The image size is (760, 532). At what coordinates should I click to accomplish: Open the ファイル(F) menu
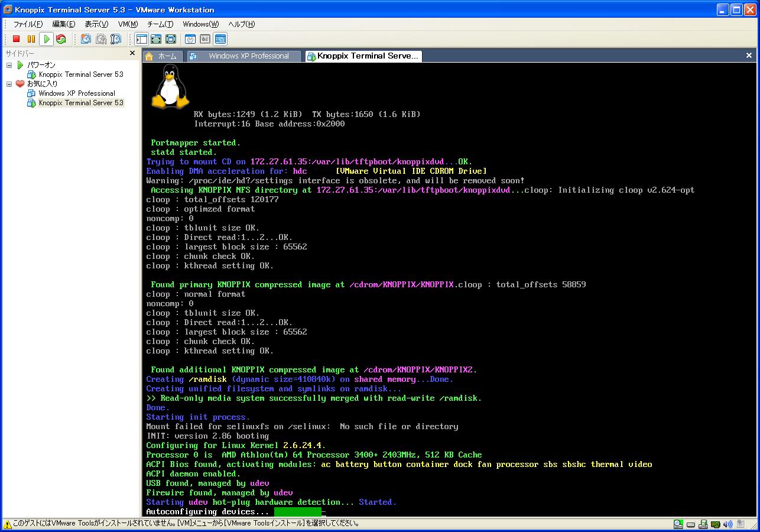28,24
